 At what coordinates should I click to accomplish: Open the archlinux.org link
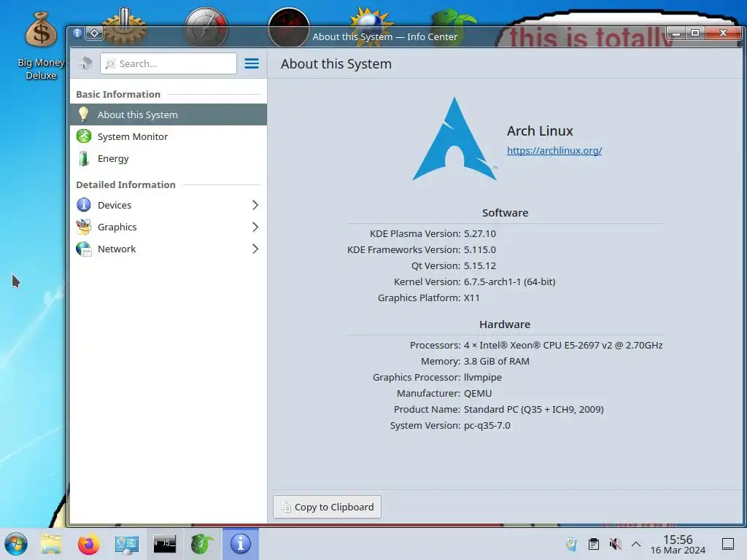pos(554,150)
